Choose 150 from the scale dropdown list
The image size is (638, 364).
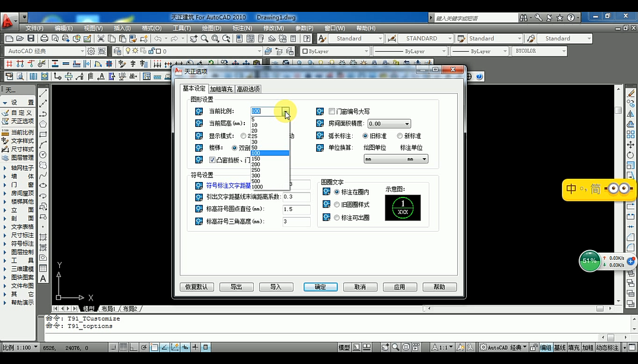coord(256,159)
